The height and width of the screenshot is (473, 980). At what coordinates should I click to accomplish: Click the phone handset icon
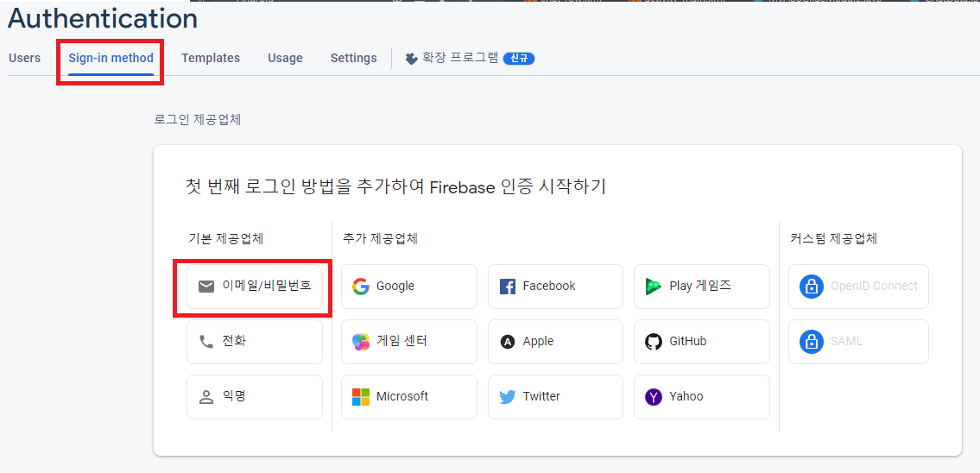click(x=206, y=342)
